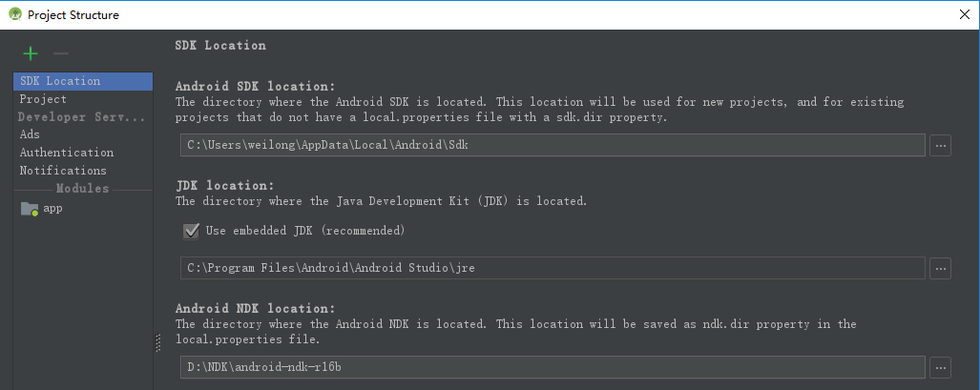Click the green plus add module icon

click(30, 53)
